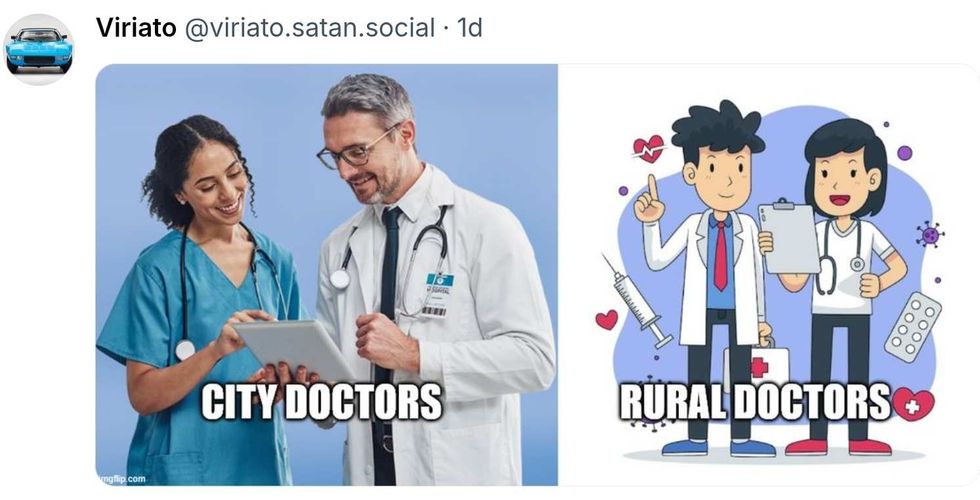980x500 pixels.
Task: Open the Viriato display name profile
Action: coord(136,28)
